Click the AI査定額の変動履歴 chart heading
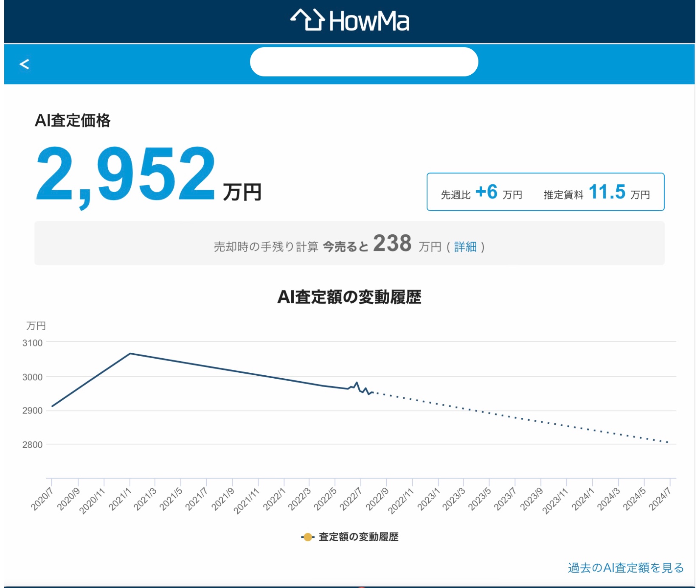 pos(349,297)
